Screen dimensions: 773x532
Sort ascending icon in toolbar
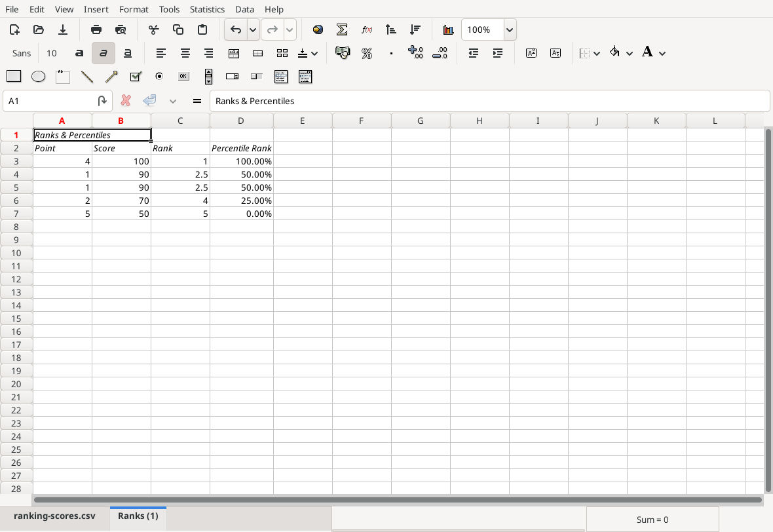[x=391, y=29]
